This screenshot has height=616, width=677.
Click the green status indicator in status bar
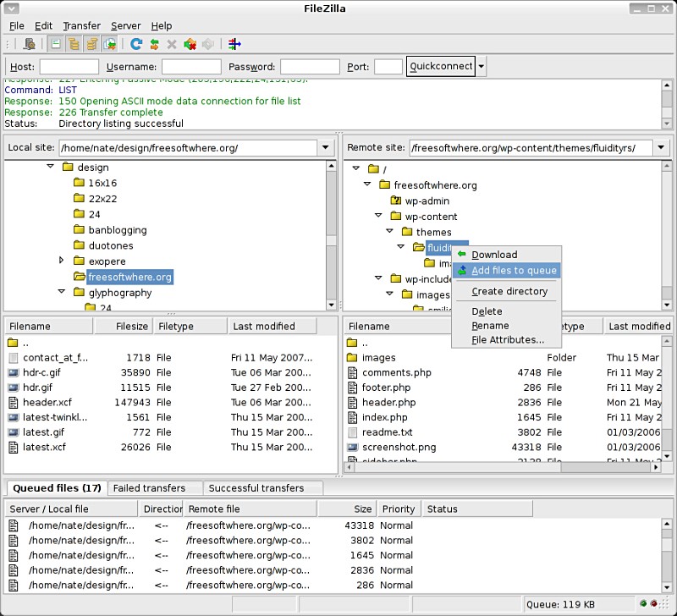pyautogui.click(x=643, y=603)
